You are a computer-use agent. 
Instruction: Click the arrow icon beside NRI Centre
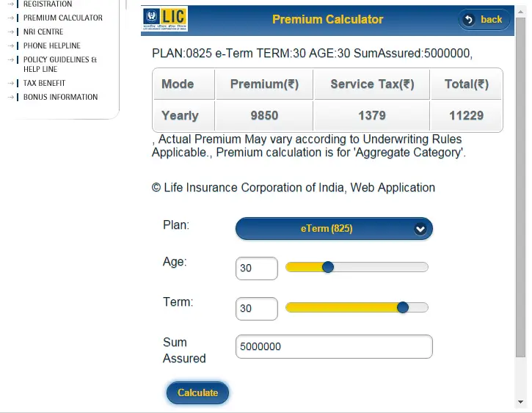pyautogui.click(x=11, y=32)
